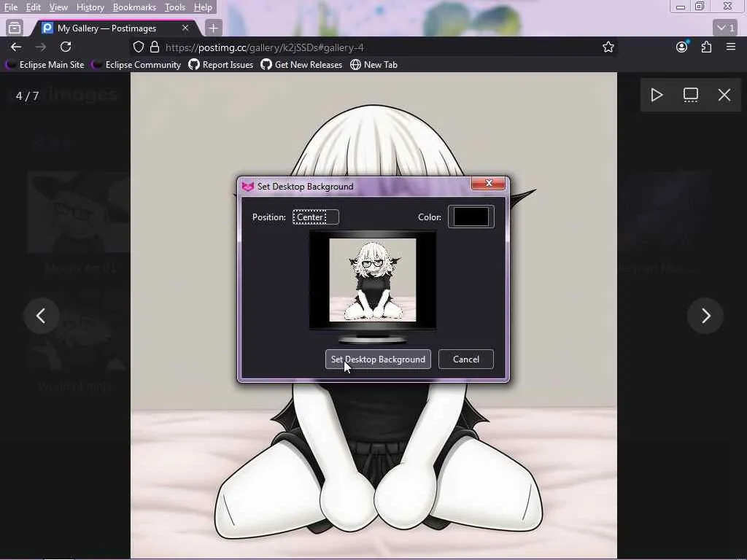Open the Bookmarks menu
This screenshot has width=747, height=560.
coord(134,7)
